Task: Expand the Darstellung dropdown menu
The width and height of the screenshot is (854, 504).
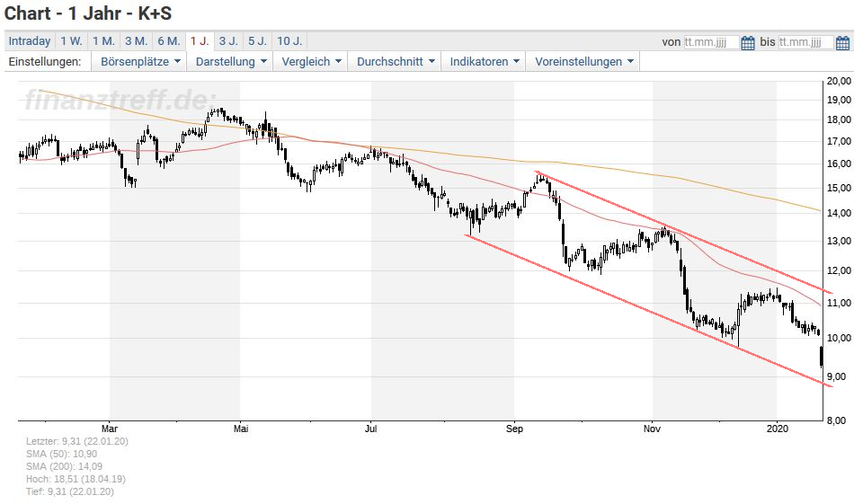Action: pyautogui.click(x=231, y=61)
